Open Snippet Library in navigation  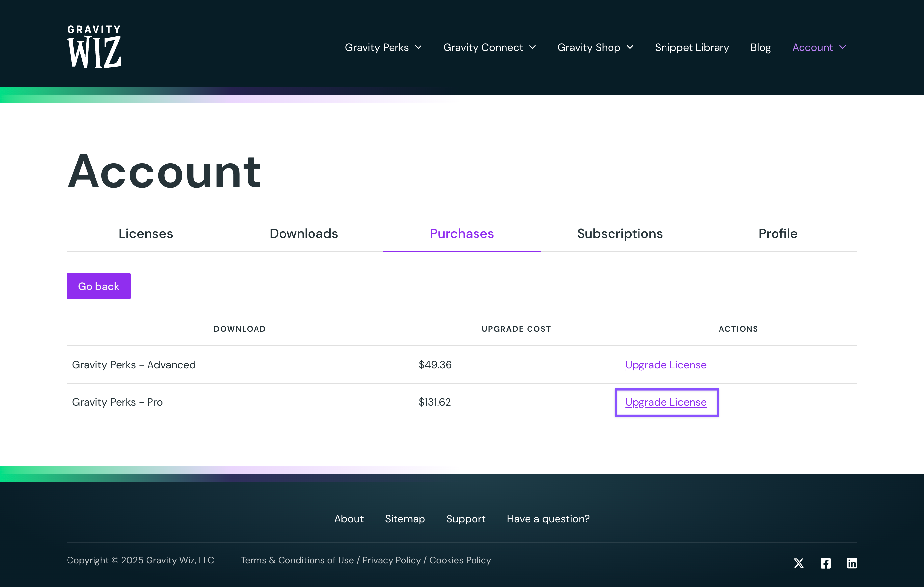[x=692, y=47]
